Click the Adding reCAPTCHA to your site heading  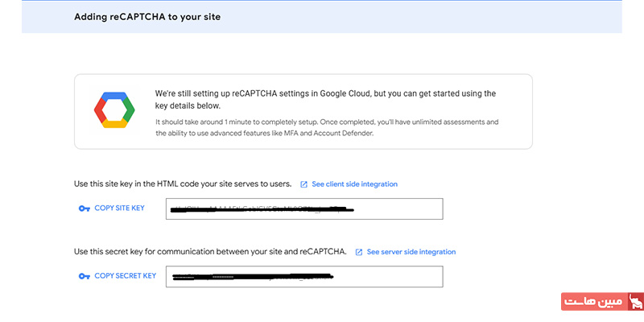pyautogui.click(x=147, y=17)
